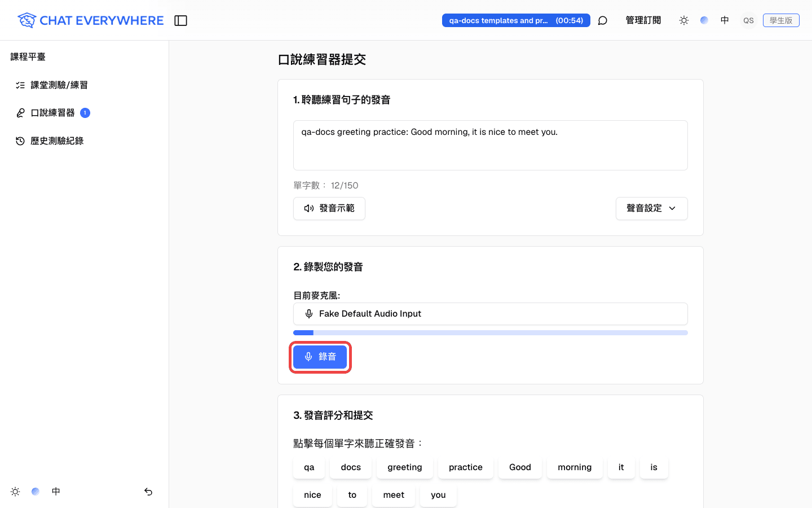
Task: Click the 'morning' word chip
Action: (575, 467)
